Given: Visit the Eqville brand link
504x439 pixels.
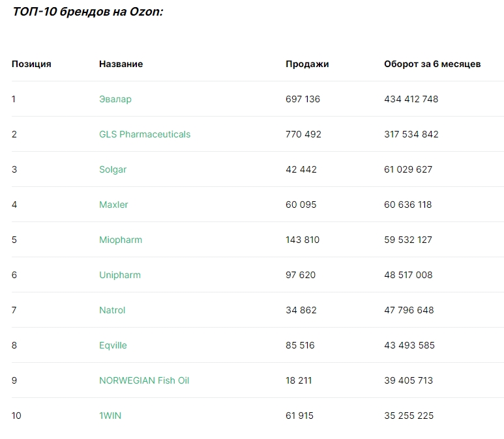Looking at the screenshot, I should [x=113, y=345].
